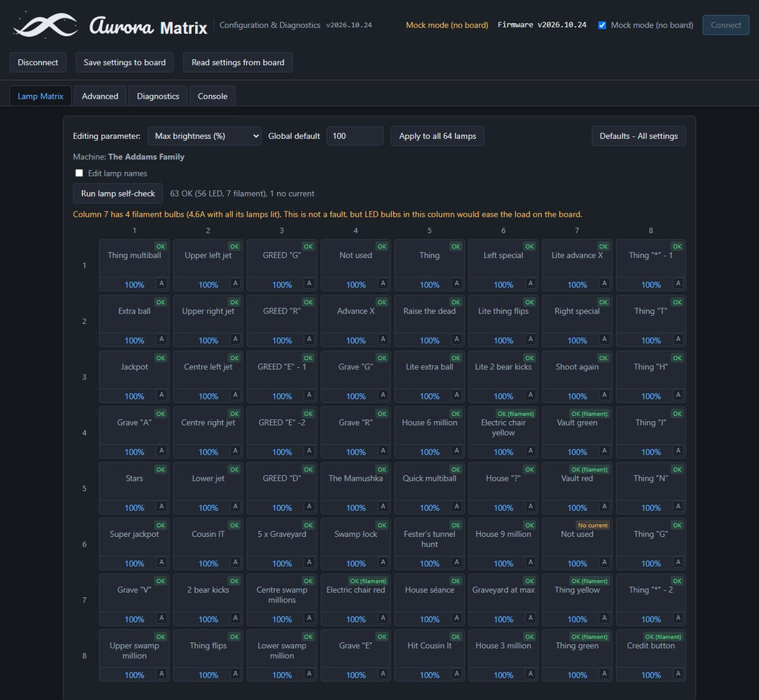Click Save settings to board
This screenshot has height=700, width=759.
[x=125, y=62]
